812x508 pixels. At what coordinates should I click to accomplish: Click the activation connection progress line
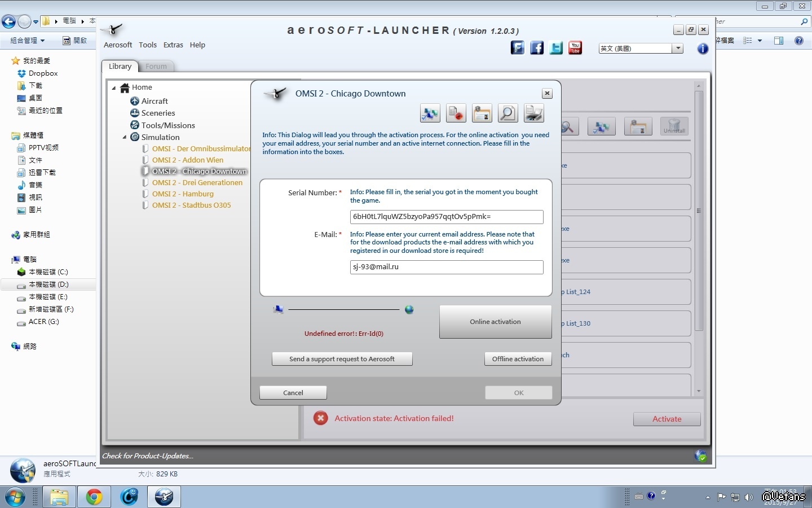[x=344, y=309]
